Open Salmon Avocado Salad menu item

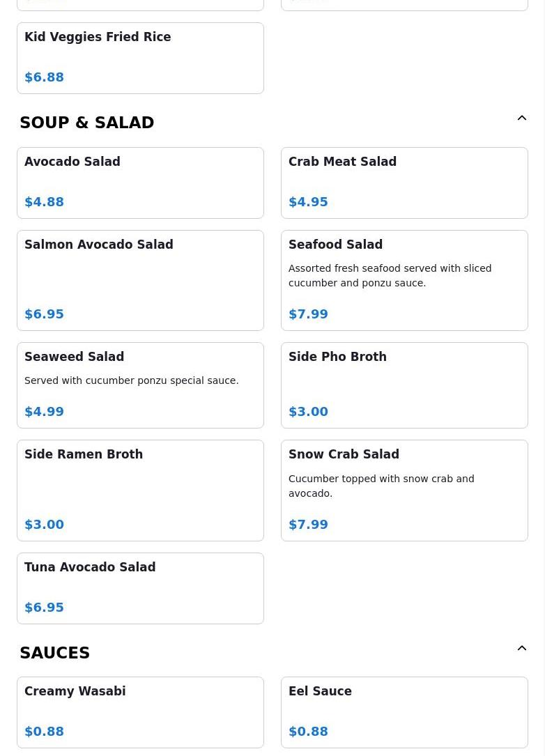[140, 280]
